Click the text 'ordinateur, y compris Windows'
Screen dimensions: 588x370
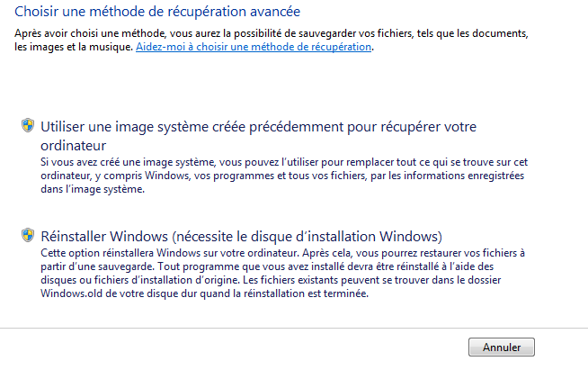click(115, 176)
